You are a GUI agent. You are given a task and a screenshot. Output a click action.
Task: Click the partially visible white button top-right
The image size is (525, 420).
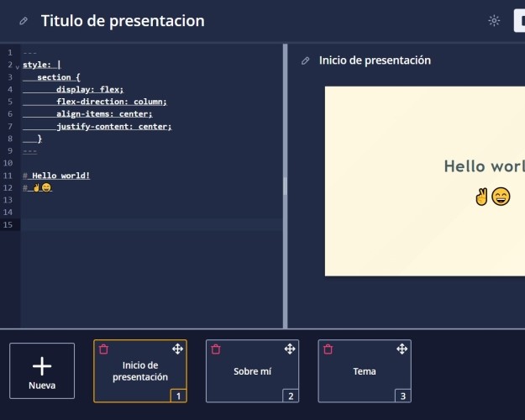(519, 21)
